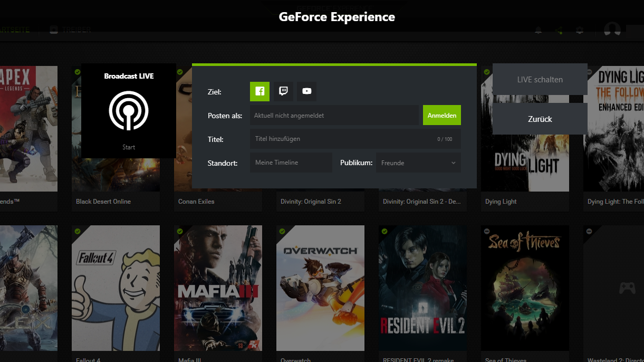Click the checkmark badge on Dying Light
Image resolution: width=644 pixels, height=362 pixels.
[486, 71]
